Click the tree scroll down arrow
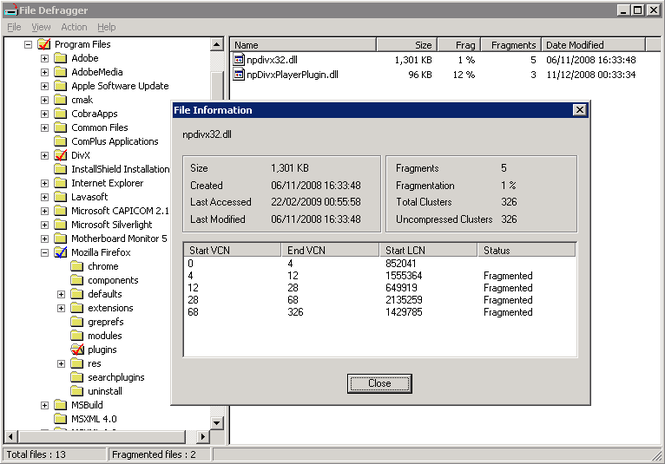The height and width of the screenshot is (464, 665). (217, 422)
